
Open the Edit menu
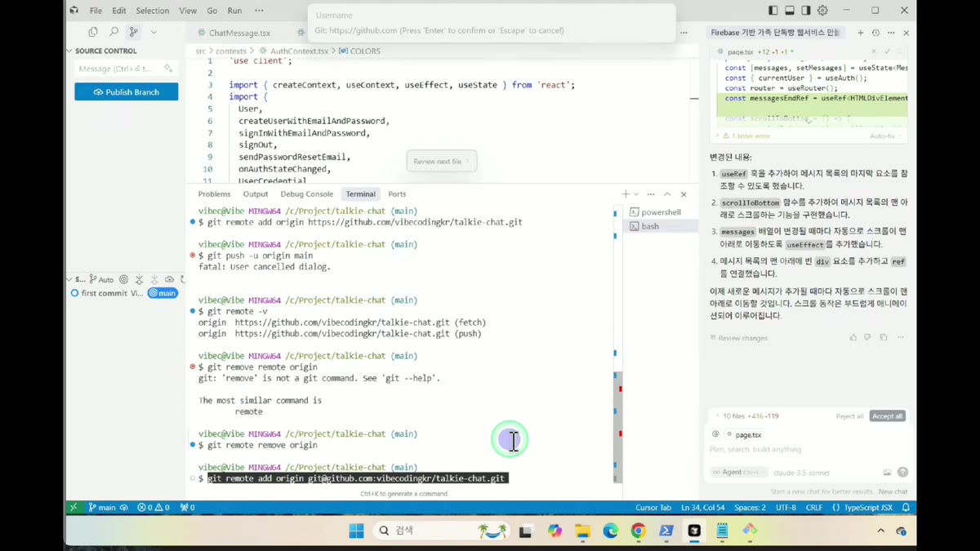tap(119, 11)
